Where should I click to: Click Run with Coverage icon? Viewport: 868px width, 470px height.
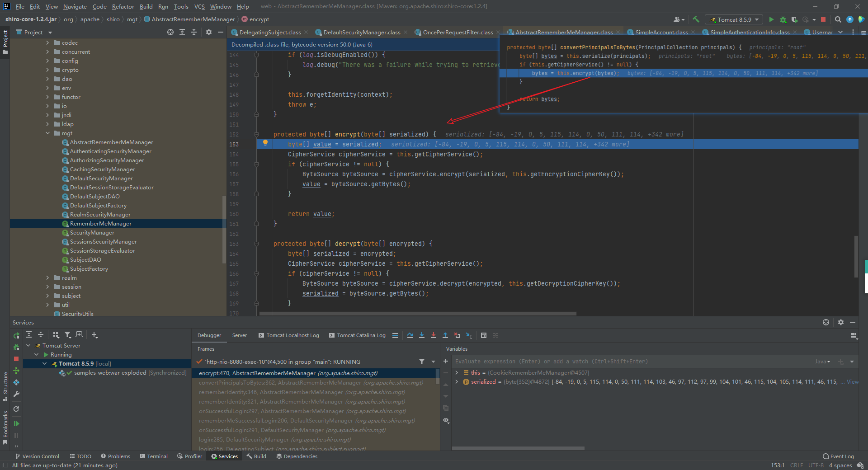[794, 19]
